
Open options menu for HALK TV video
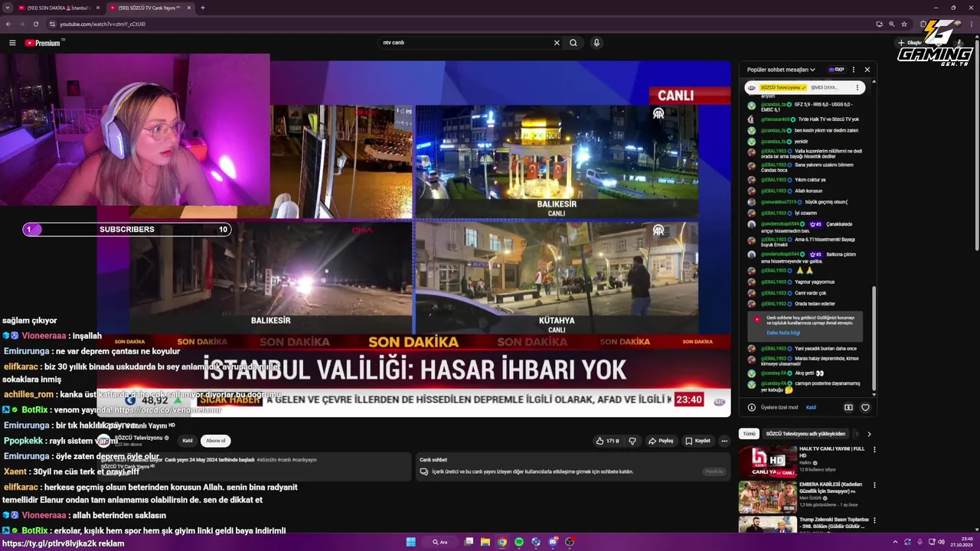pyautogui.click(x=874, y=449)
